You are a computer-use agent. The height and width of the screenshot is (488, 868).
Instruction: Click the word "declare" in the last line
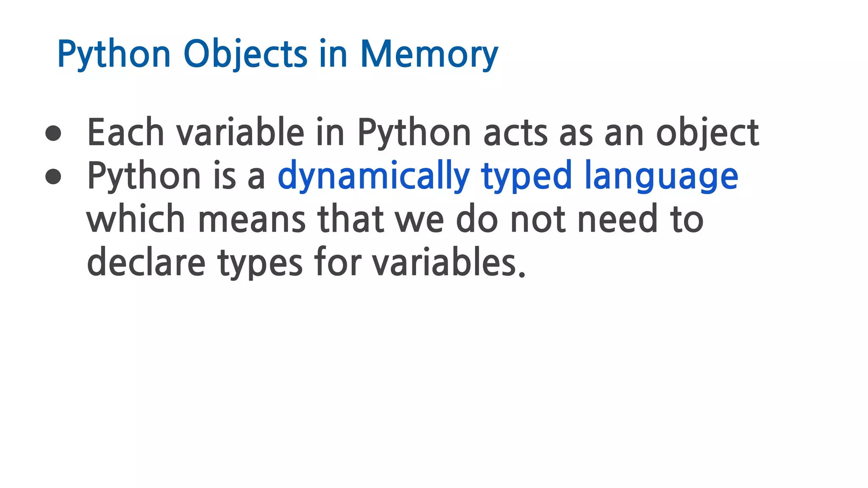pyautogui.click(x=146, y=263)
